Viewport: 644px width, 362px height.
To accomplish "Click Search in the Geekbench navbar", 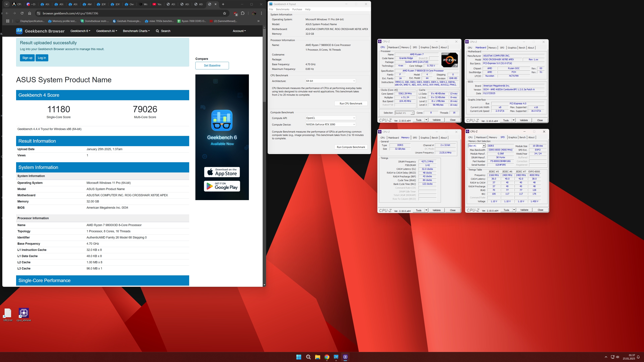I will pos(163,31).
